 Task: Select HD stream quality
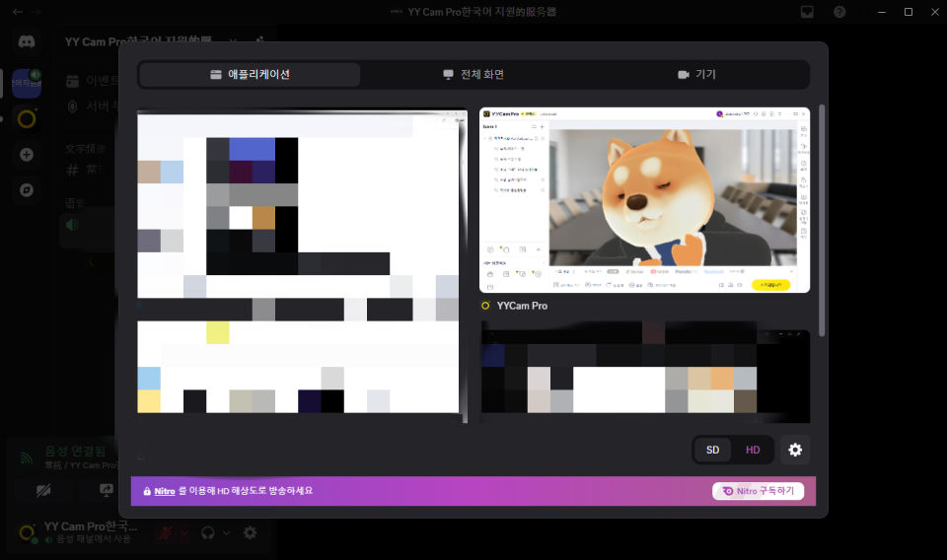click(x=753, y=450)
